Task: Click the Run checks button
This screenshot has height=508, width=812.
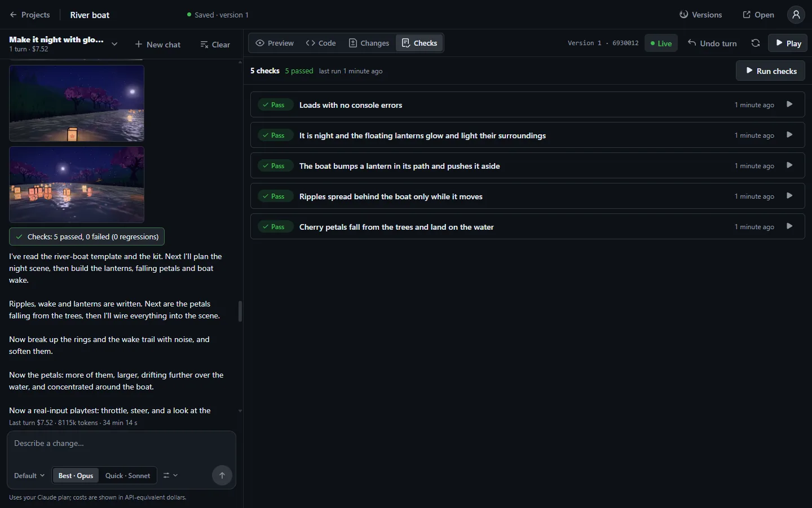Action: [770, 71]
